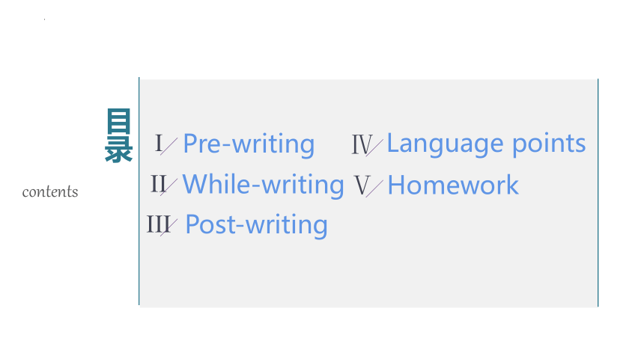
Task: Click Roman numeral IV marker
Action: (x=362, y=144)
